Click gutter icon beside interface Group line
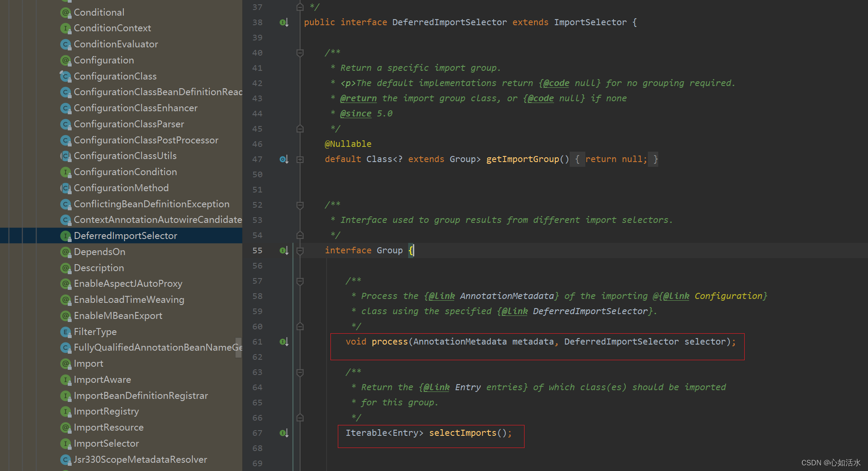Viewport: 868px width, 471px height. click(284, 251)
